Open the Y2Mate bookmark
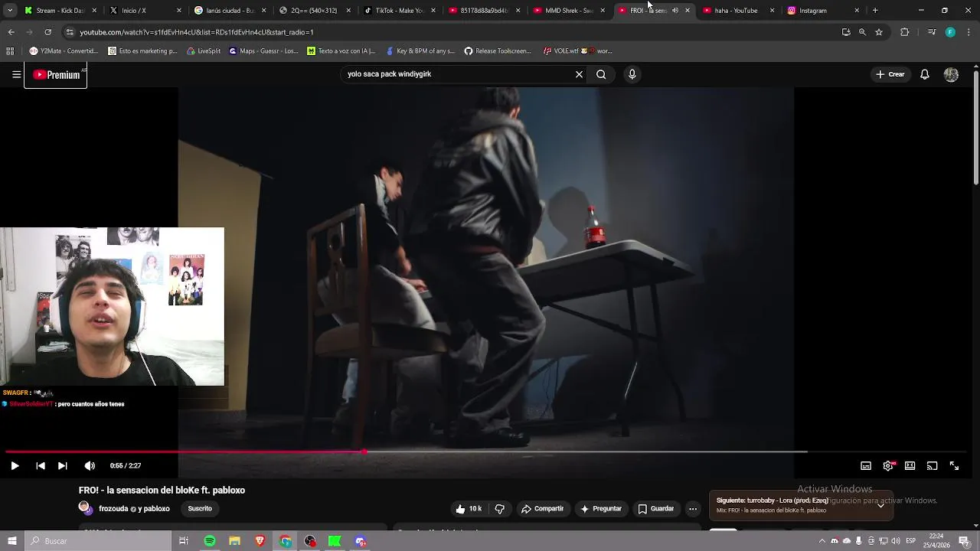The width and height of the screenshot is (980, 551). pos(64,51)
